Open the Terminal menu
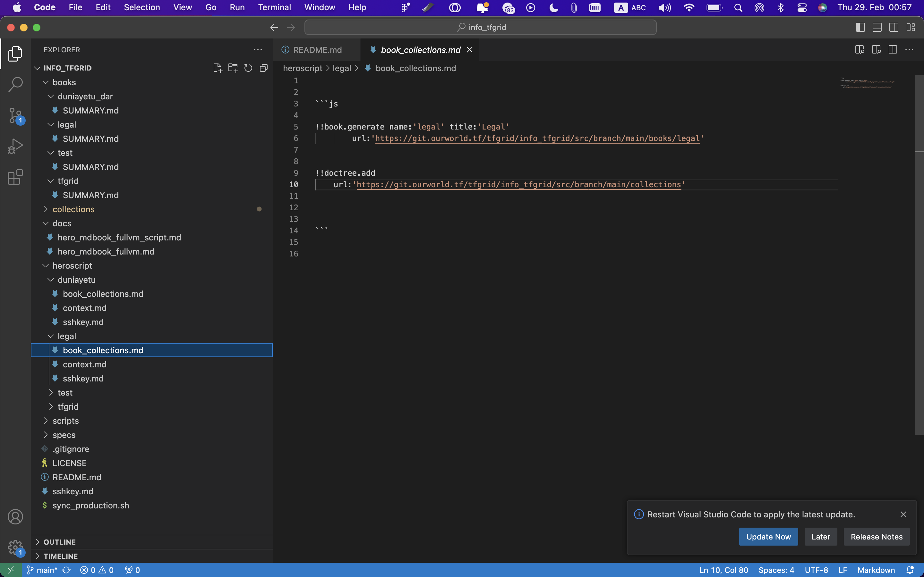Screen dimensions: 924x577 click(x=274, y=7)
